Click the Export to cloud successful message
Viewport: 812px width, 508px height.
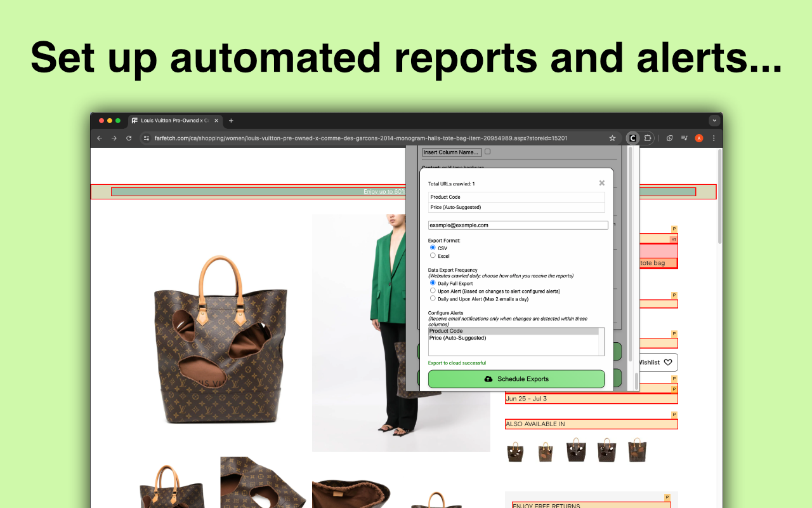coord(457,363)
